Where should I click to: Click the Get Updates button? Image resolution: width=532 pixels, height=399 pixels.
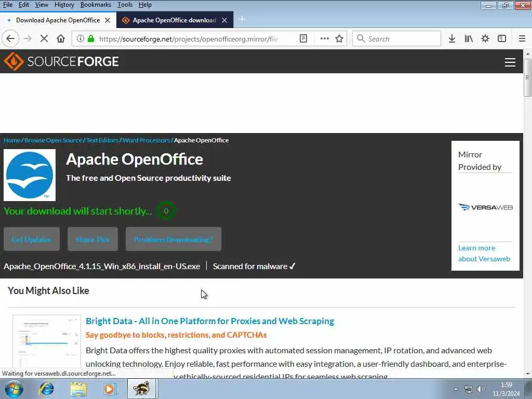point(32,239)
